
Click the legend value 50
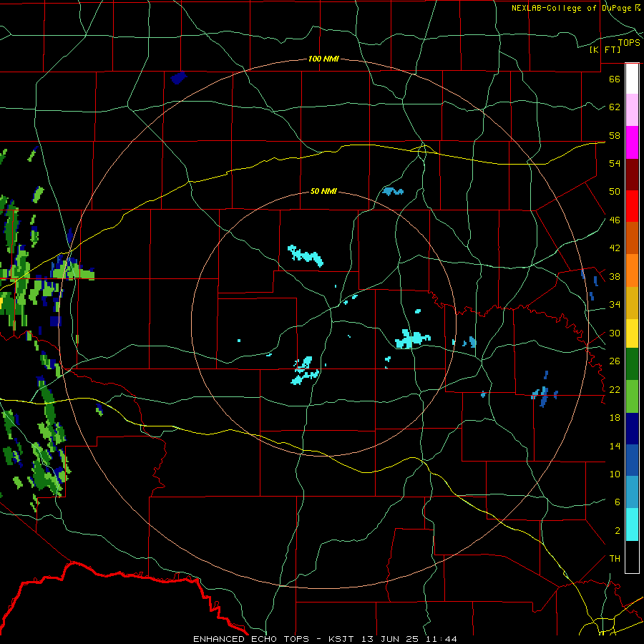point(615,192)
